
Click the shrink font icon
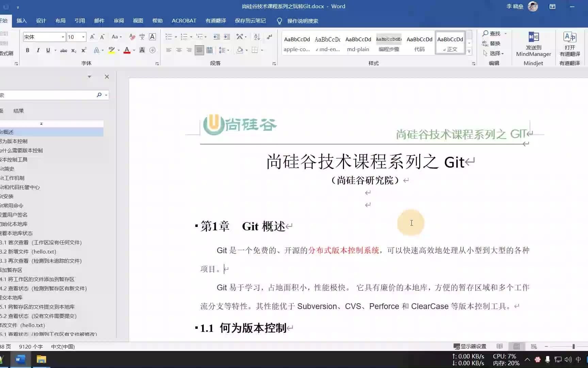pos(102,37)
